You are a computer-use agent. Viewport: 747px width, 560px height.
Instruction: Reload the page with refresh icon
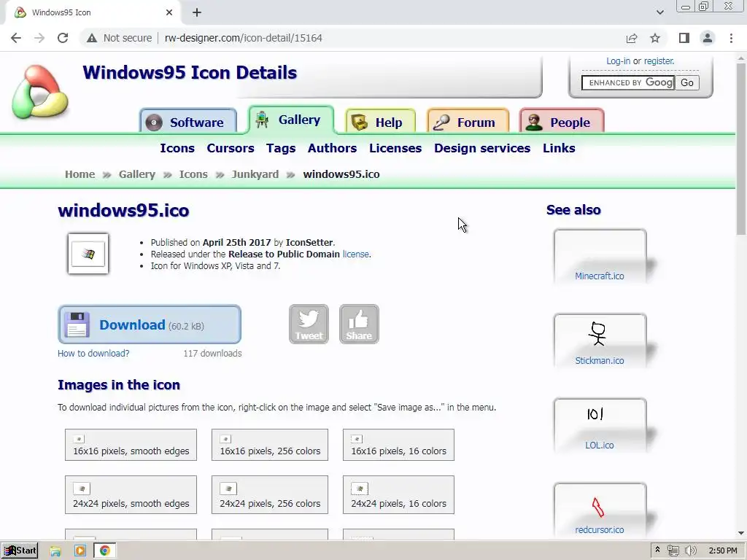pyautogui.click(x=63, y=38)
